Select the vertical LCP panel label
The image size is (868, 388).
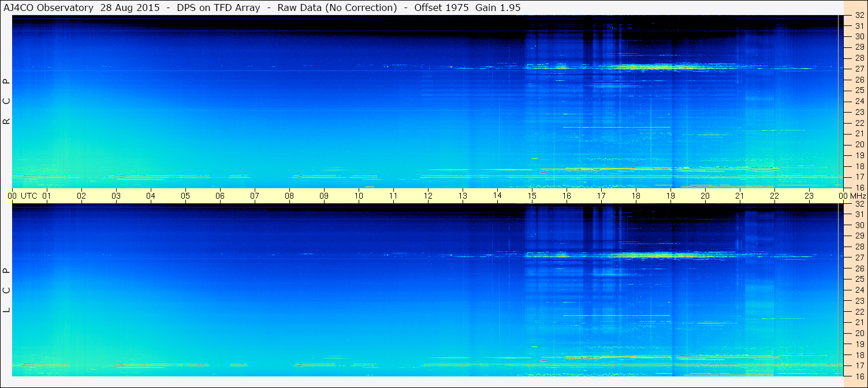(7, 290)
